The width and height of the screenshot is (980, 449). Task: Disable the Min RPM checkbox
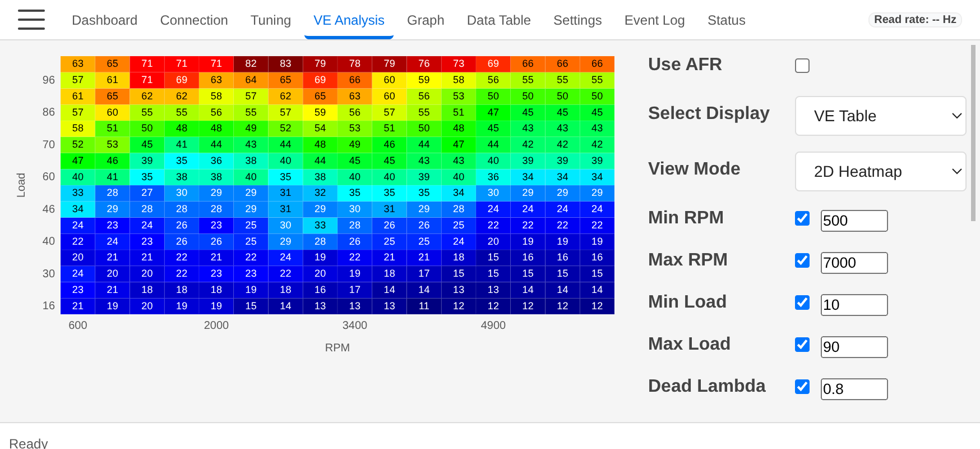coord(802,218)
